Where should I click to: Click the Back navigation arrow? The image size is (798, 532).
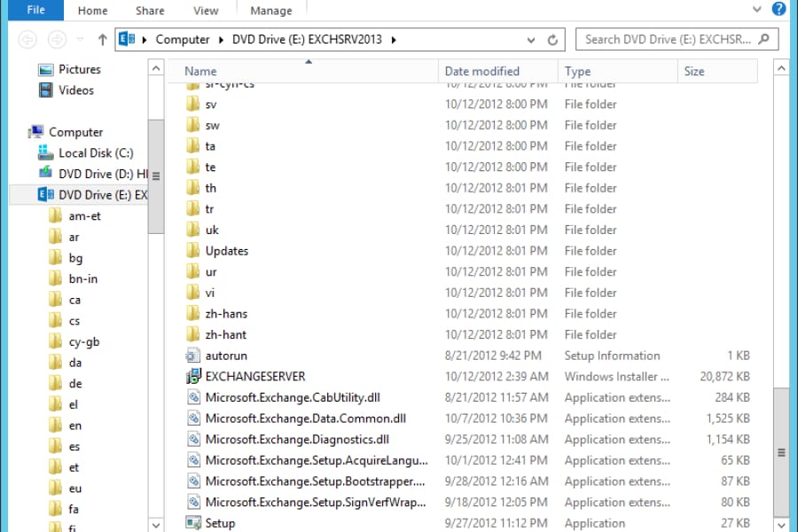(x=27, y=40)
